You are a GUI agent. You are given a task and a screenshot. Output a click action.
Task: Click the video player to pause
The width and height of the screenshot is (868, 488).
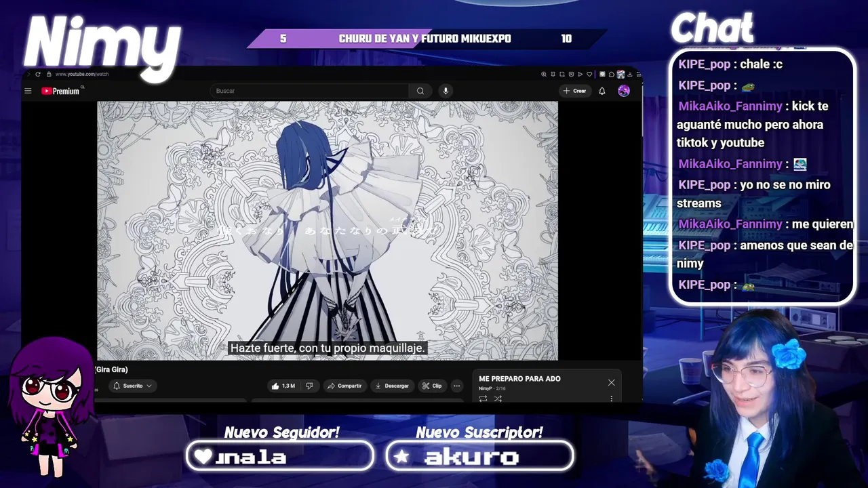[x=328, y=230]
